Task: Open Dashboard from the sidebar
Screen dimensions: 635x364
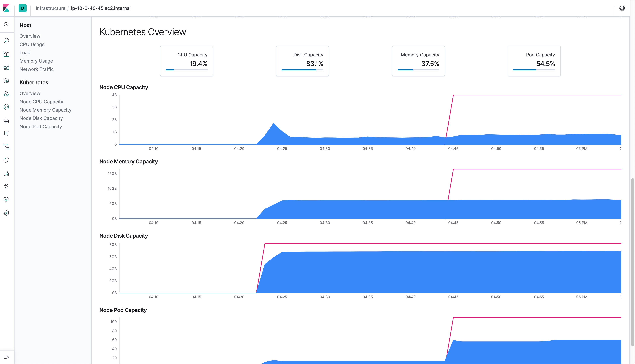Action: pyautogui.click(x=6, y=67)
